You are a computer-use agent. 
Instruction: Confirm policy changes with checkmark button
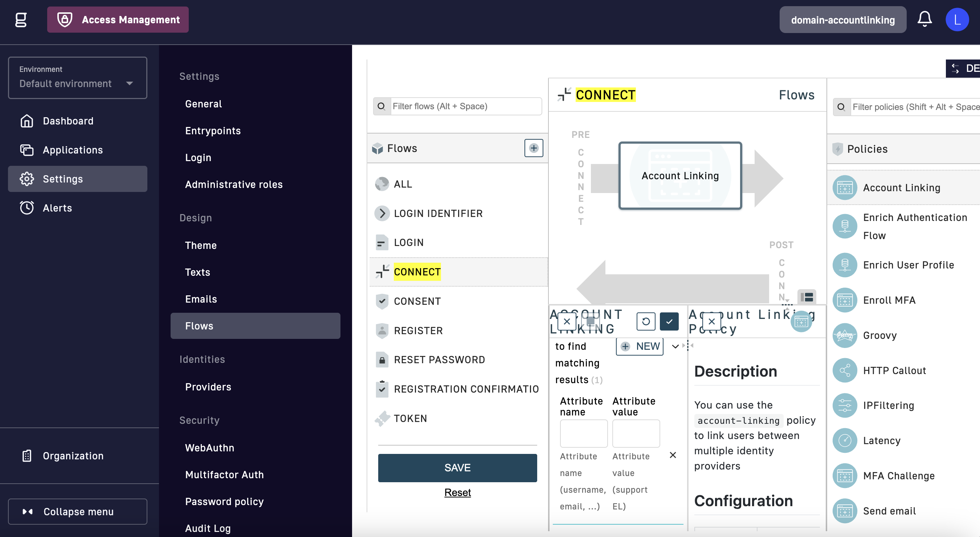[669, 322]
